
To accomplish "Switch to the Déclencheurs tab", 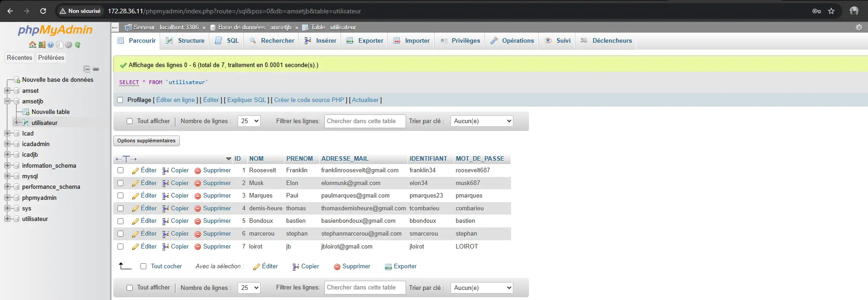I will tap(606, 41).
